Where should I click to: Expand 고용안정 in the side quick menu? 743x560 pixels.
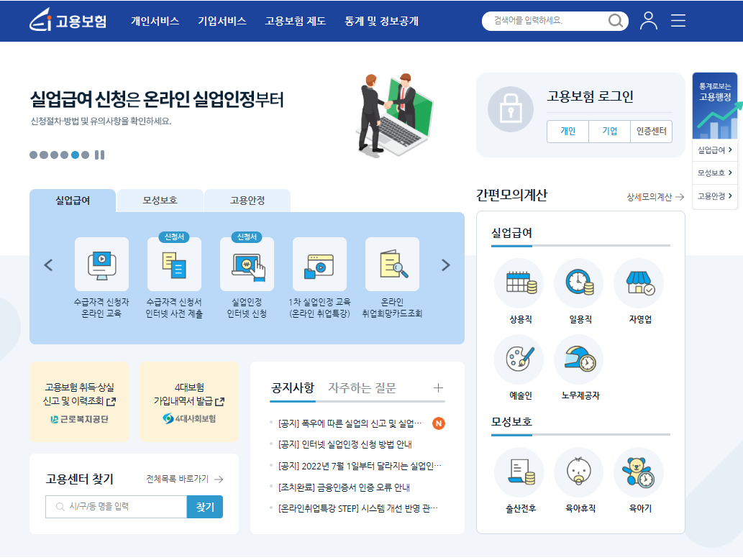point(715,196)
